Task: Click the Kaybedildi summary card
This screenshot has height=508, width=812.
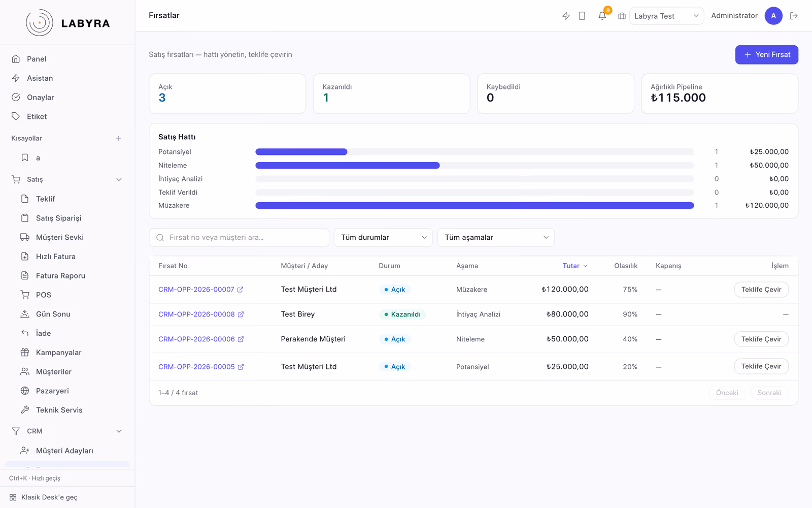Action: pos(555,93)
